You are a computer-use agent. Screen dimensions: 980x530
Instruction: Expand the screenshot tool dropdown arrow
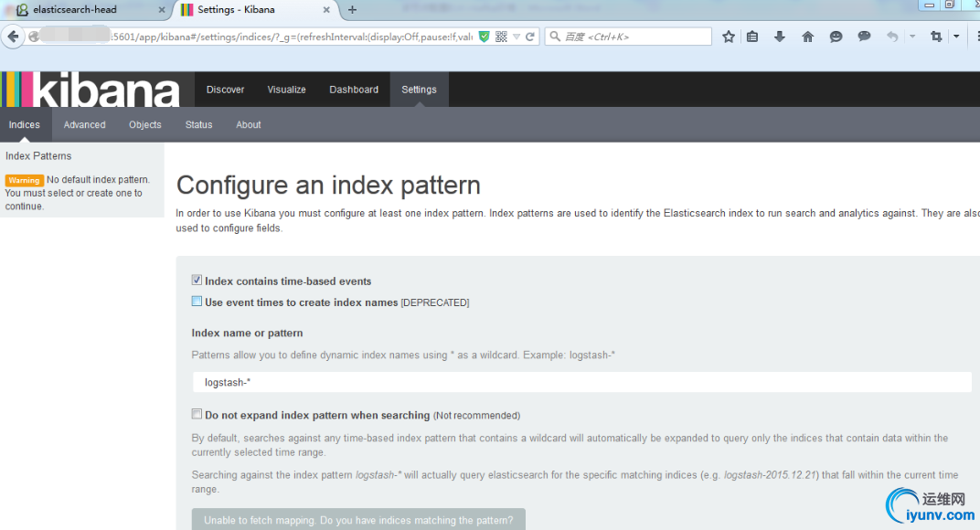(x=956, y=37)
